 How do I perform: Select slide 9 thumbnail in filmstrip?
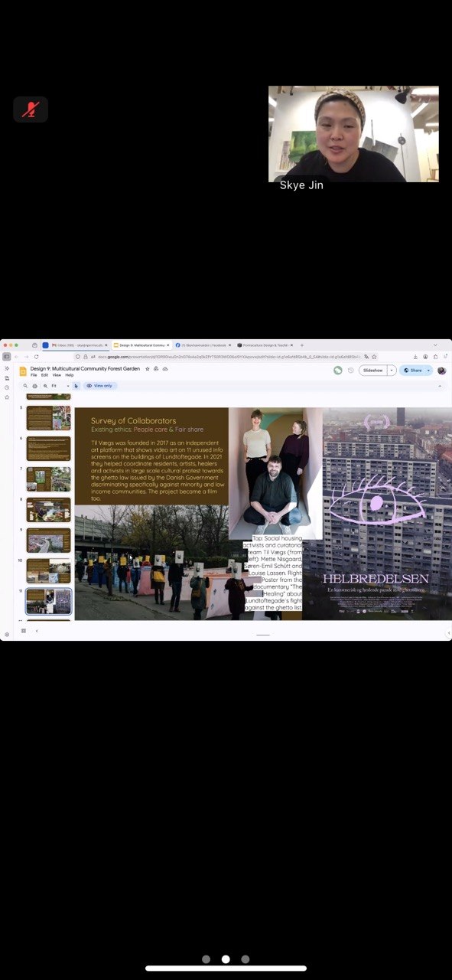pyautogui.click(x=49, y=540)
